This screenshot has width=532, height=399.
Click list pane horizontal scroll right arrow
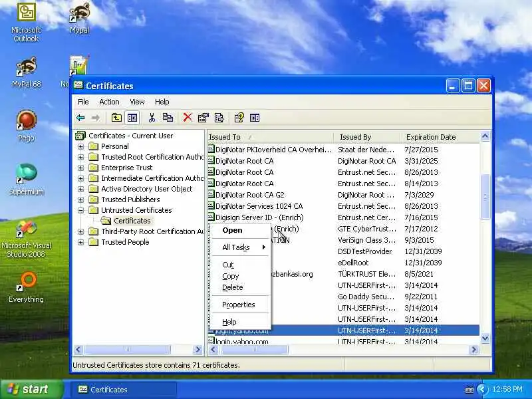tap(474, 350)
